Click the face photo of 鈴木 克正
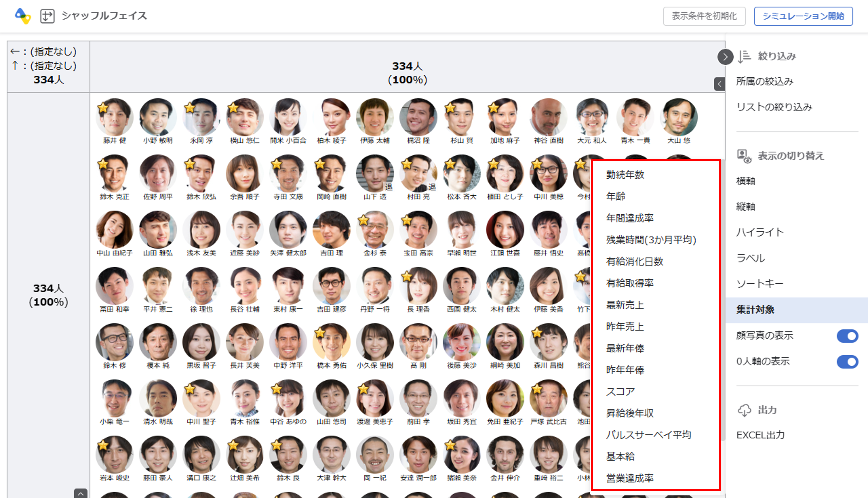 click(115, 173)
